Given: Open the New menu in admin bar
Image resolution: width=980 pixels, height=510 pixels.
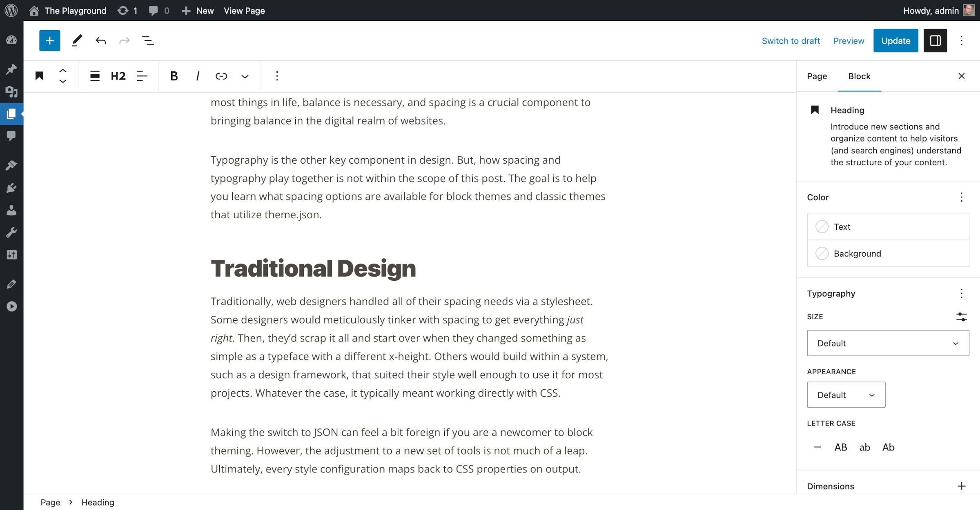Looking at the screenshot, I should (x=198, y=11).
